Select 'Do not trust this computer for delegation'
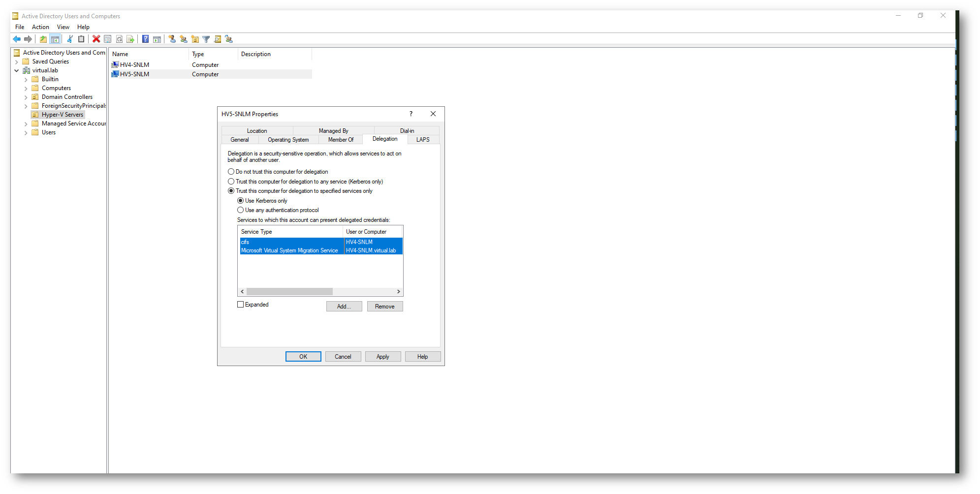The width and height of the screenshot is (980, 494). click(x=231, y=172)
